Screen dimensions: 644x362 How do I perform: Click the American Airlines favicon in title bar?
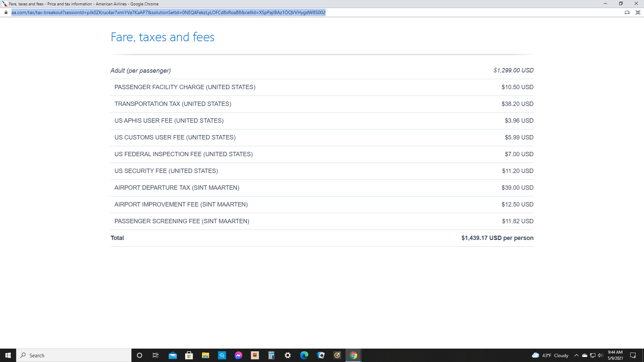click(4, 4)
